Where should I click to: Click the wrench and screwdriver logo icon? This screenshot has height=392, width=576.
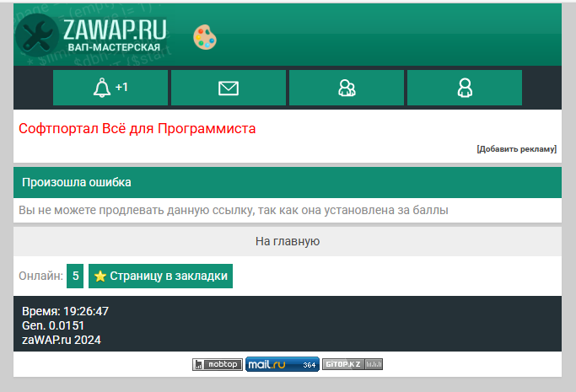(37, 36)
